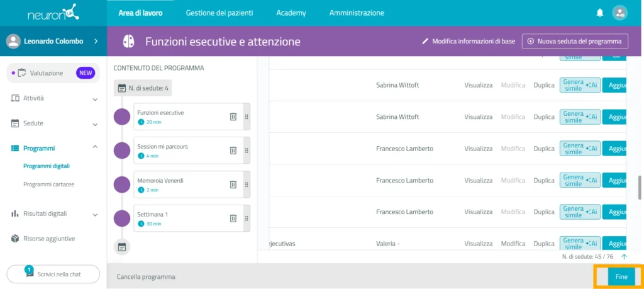Viewport: 644px width, 289px height.
Task: Select Programmi digitali in the sidebar
Action: click(x=47, y=166)
